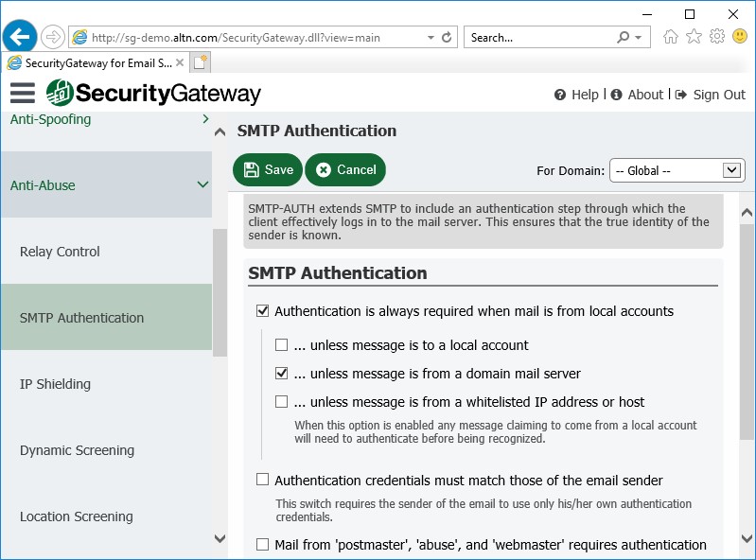Open the browser home icon
This screenshot has height=560, width=756.
pyautogui.click(x=670, y=37)
